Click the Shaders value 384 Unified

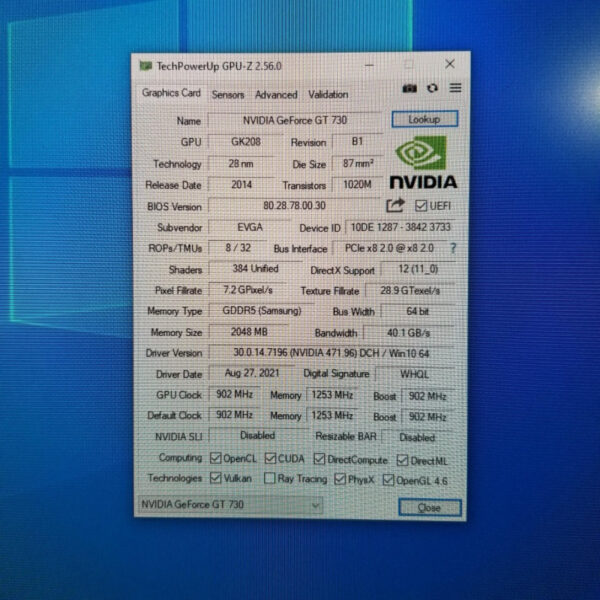[255, 269]
